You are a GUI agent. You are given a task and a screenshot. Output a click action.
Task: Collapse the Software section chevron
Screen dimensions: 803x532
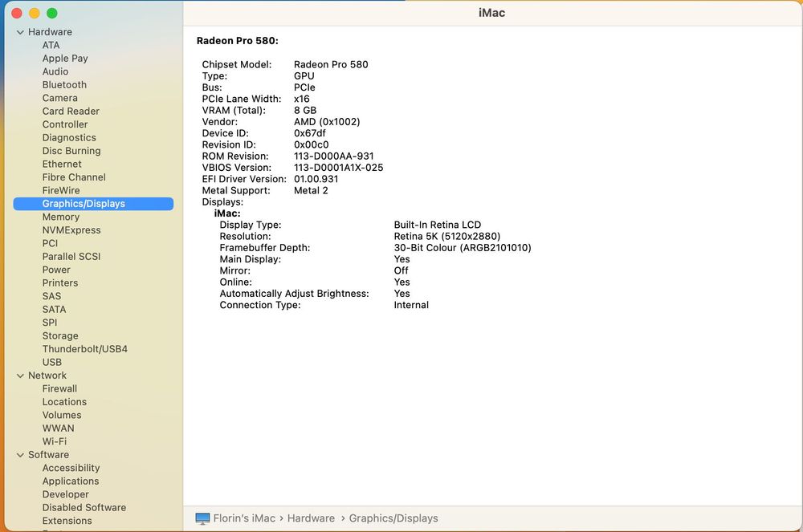[20, 455]
